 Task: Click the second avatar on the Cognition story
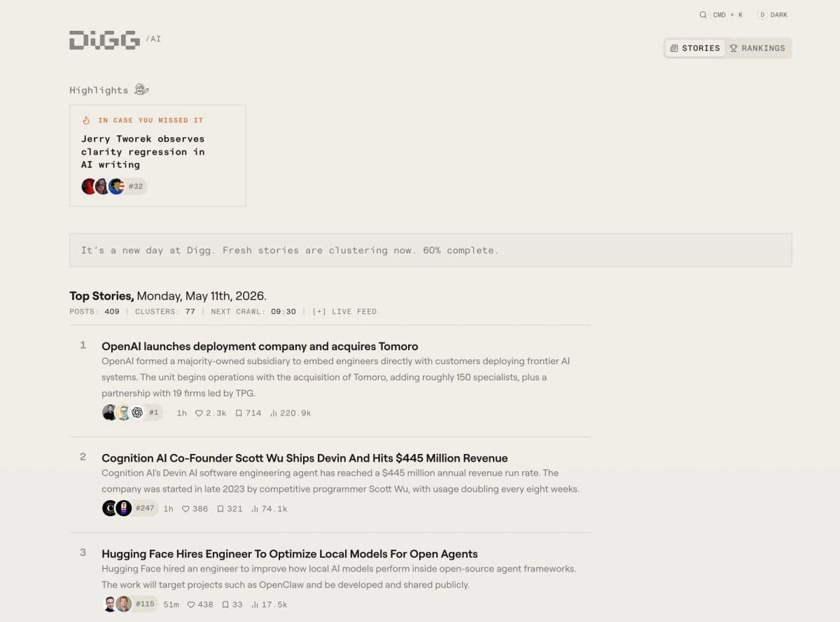(123, 509)
